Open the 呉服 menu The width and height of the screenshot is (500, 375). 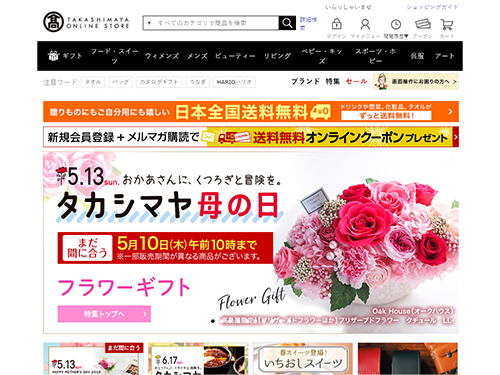pos(417,56)
